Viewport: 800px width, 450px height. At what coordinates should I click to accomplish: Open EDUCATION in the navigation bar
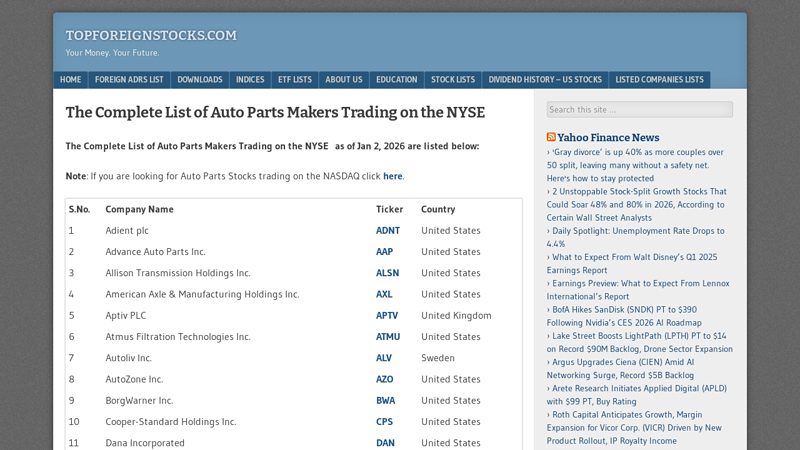coord(397,80)
